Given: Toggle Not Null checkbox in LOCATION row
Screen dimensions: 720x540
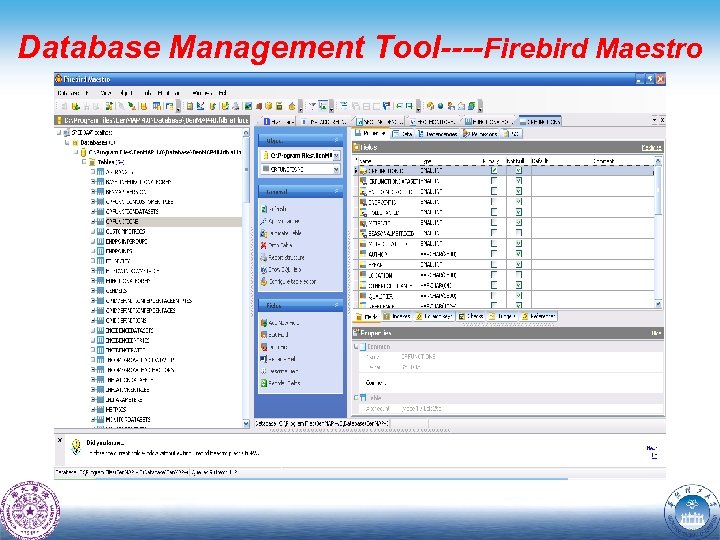Looking at the screenshot, I should pos(518,275).
